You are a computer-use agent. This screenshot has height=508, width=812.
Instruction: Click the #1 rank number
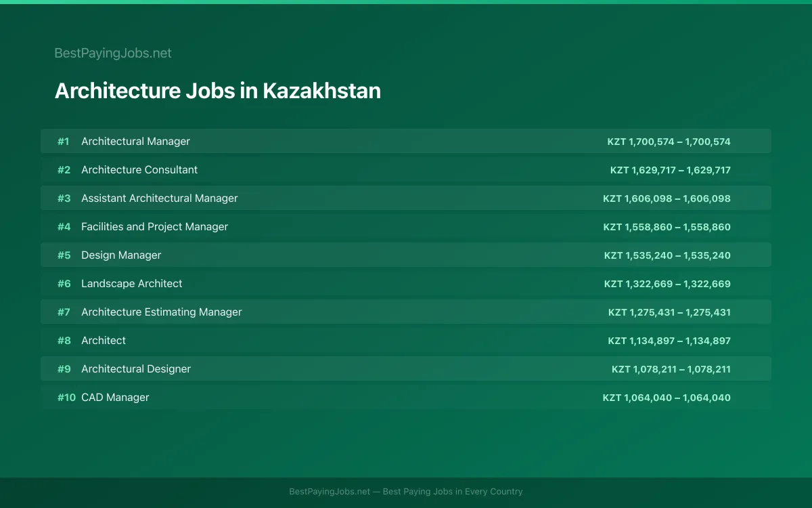click(x=63, y=142)
